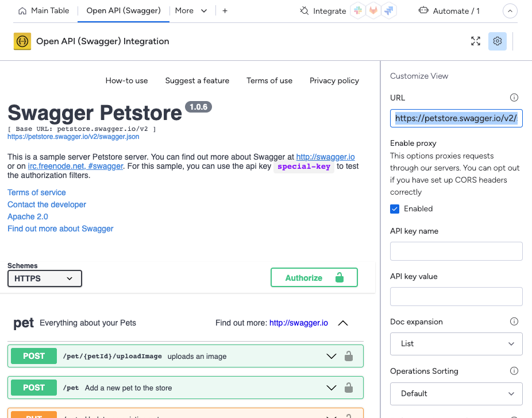Open pet section's swagger.io link

tap(299, 323)
